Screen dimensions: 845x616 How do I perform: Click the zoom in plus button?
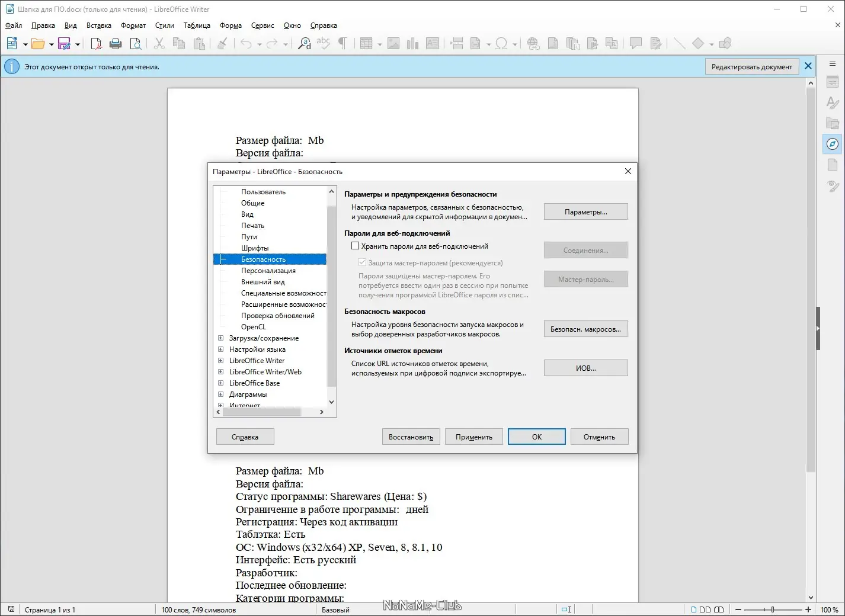(808, 609)
